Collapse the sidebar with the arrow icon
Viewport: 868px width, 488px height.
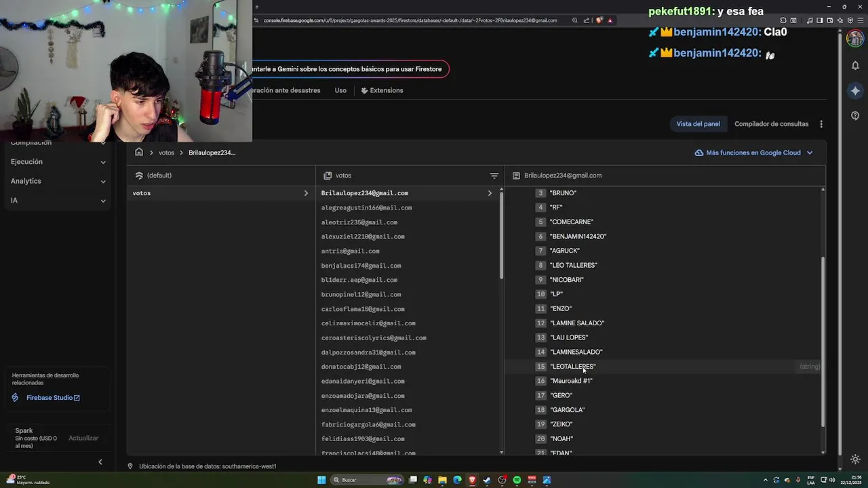coord(100,462)
